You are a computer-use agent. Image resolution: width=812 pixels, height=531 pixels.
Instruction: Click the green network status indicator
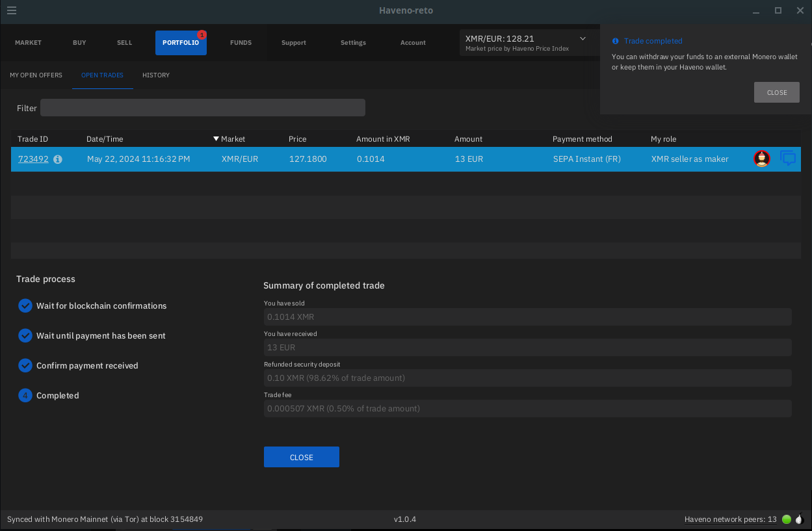click(x=787, y=519)
